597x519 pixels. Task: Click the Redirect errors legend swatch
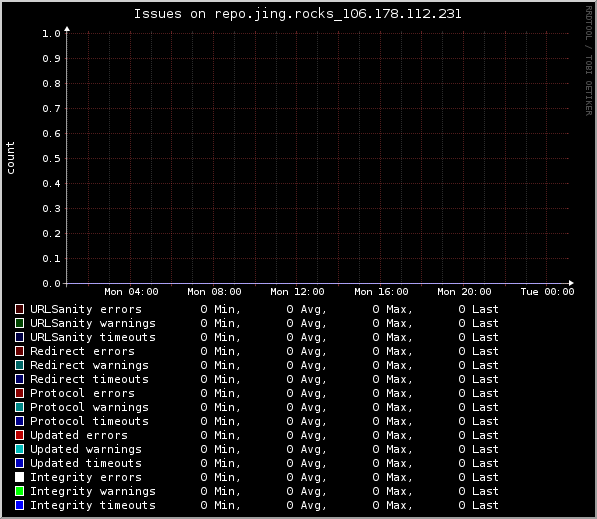(19, 351)
